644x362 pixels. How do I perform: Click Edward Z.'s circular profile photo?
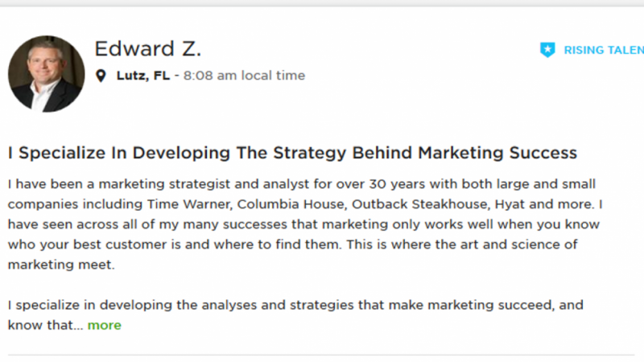[47, 74]
